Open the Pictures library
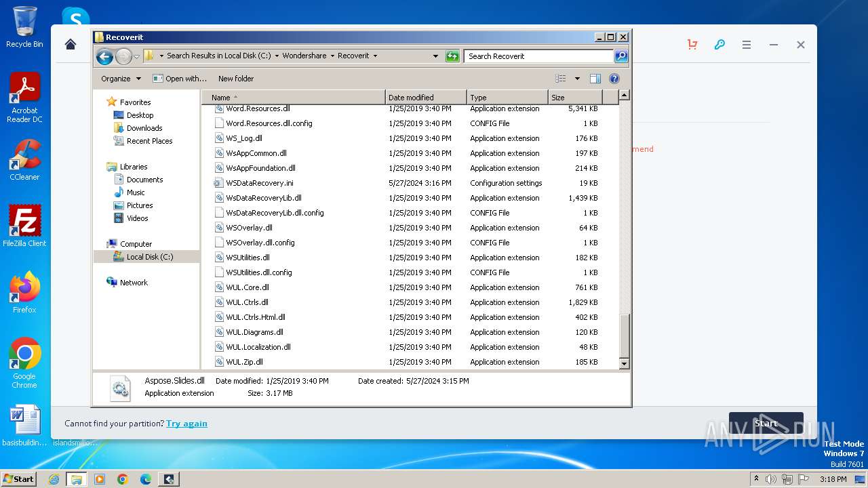 click(x=140, y=205)
